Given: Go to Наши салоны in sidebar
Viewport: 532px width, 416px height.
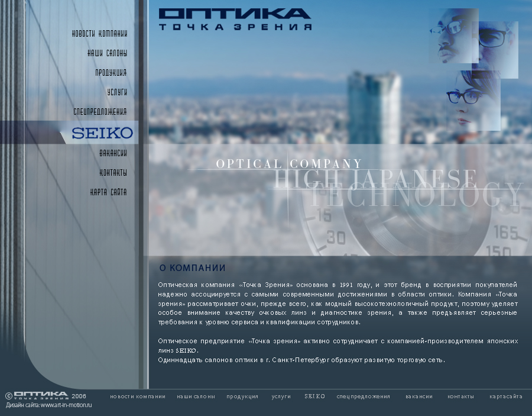Looking at the screenshot, I should pyautogui.click(x=107, y=53).
